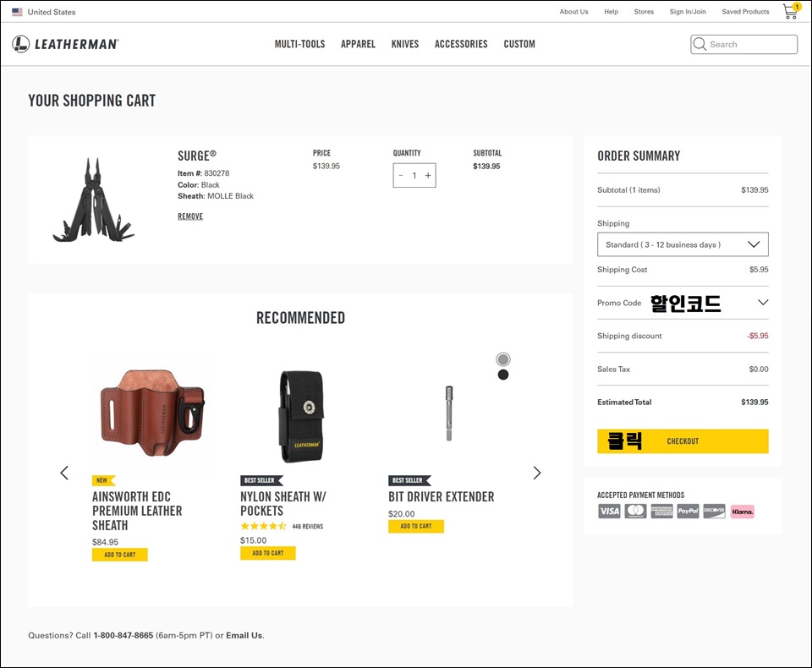
Task: Go to About Us page
Action: [573, 11]
